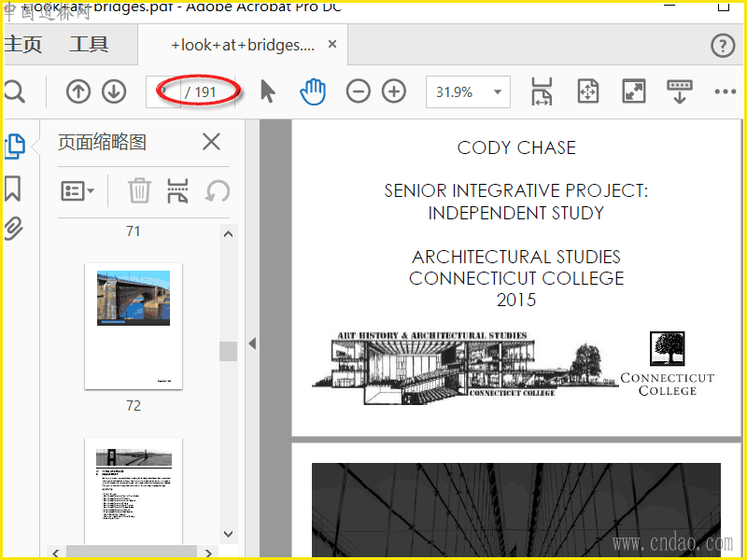Click the Connecticut College logo
Screen dimensions: 747x560
(667, 364)
